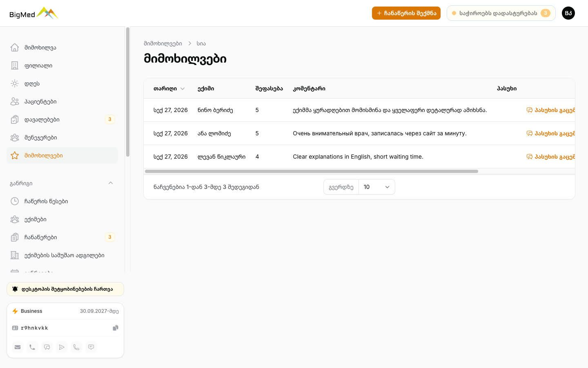Screen dimensions: 588x368
Task: Click the building icon for ფილიალი
Action: (x=15, y=65)
